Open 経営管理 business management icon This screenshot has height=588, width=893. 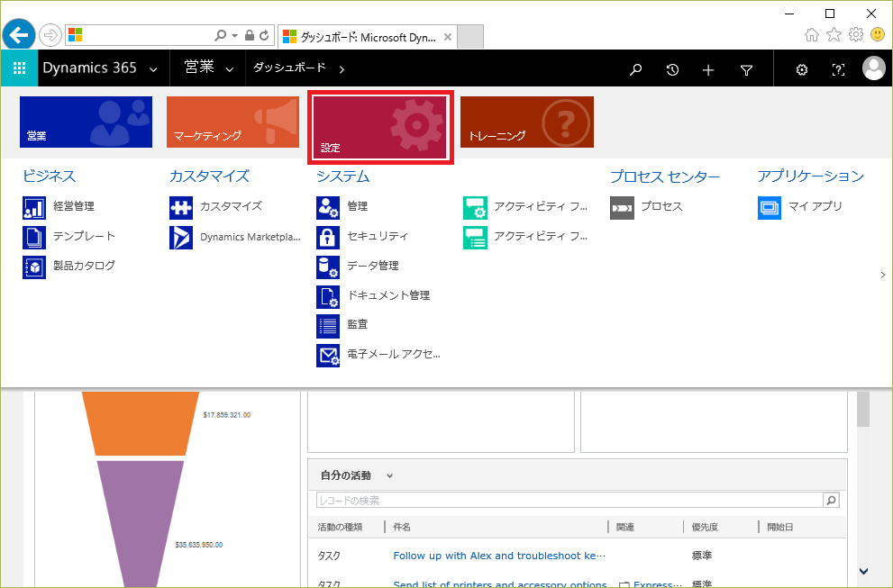(34, 208)
